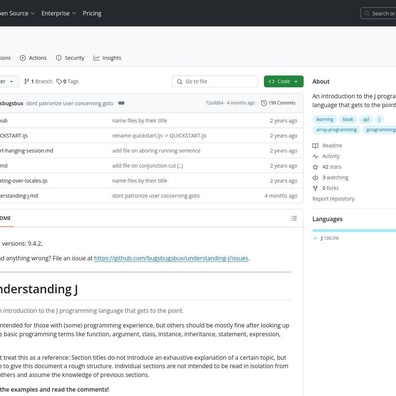Expand the Enterprise menu
Image resolution: width=396 pixels, height=396 pixels.
coord(59,13)
